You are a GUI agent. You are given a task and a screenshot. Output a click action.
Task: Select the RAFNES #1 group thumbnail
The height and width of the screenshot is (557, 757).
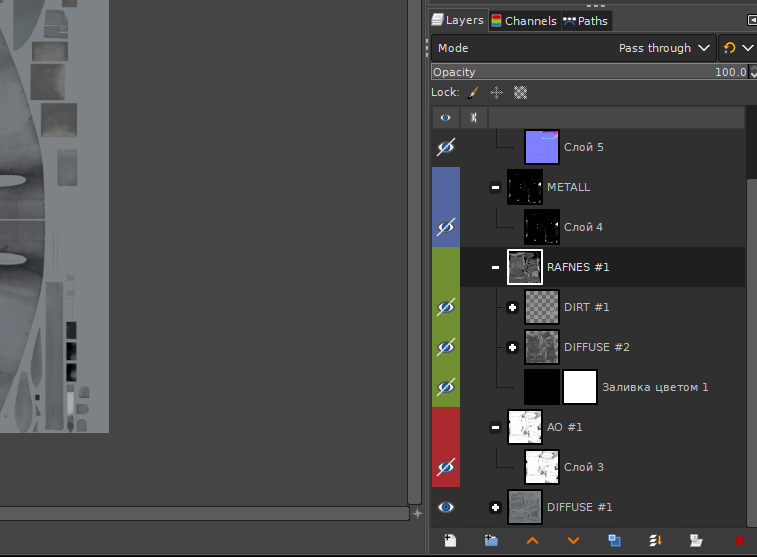click(x=525, y=267)
